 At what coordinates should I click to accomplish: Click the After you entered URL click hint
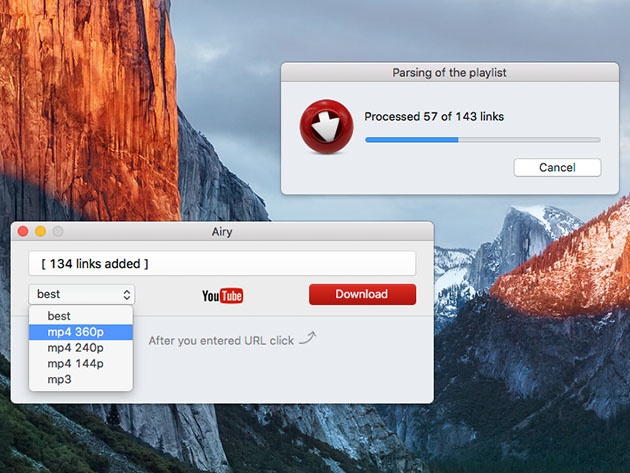[221, 341]
